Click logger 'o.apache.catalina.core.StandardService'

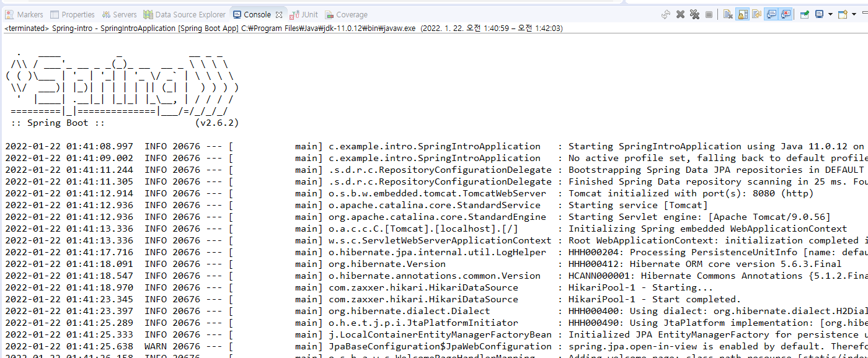coord(435,205)
